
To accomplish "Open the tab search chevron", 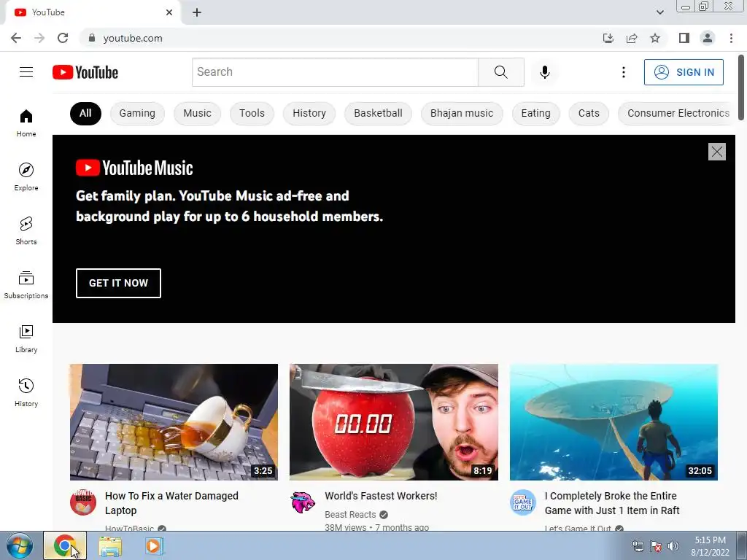I will (659, 12).
